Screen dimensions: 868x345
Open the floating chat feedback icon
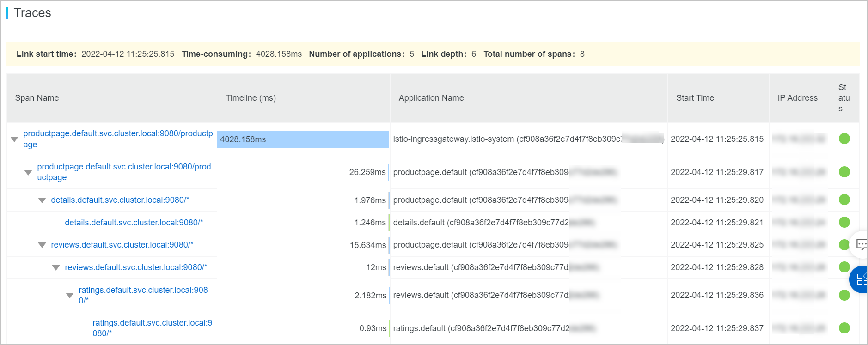coord(861,244)
